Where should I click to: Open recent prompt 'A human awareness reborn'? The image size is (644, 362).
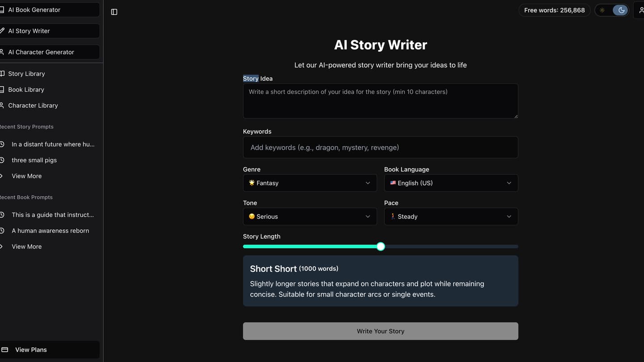[50, 230]
